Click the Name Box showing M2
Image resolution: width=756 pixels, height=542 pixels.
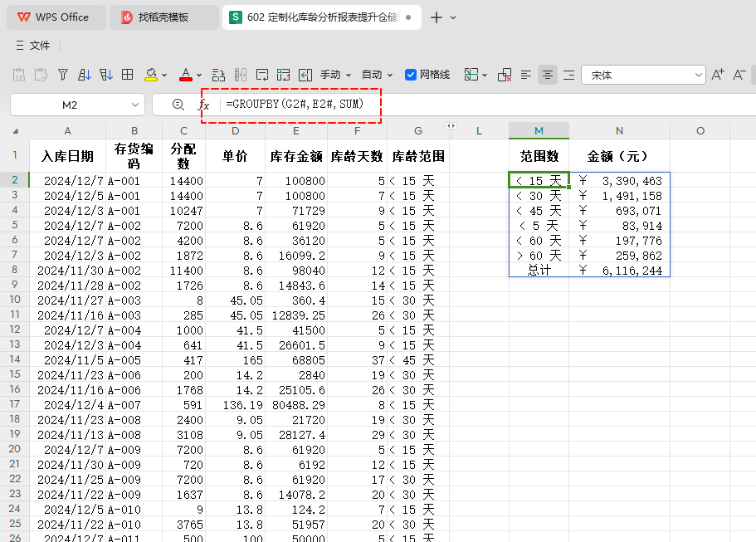(x=70, y=105)
